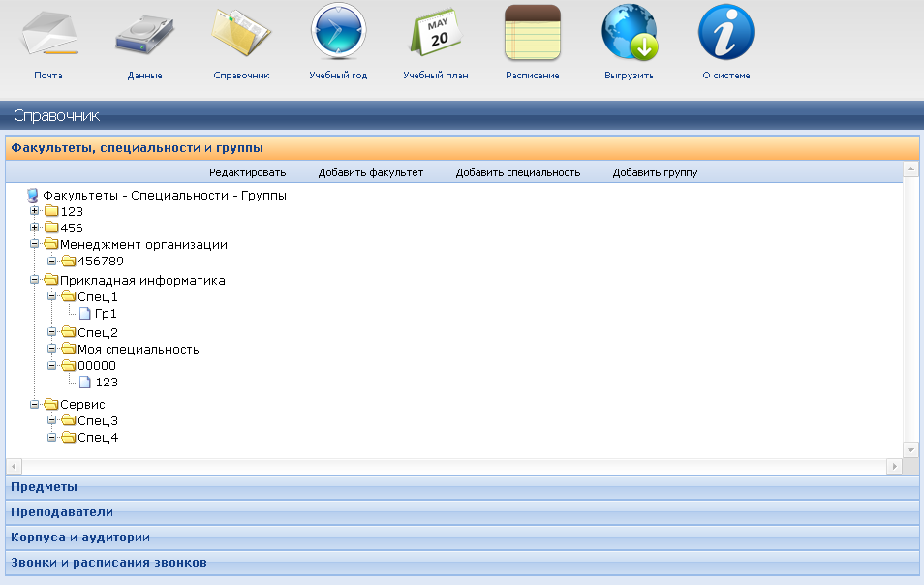Click the folder icon next to 456
The image size is (924, 585).
coord(51,228)
